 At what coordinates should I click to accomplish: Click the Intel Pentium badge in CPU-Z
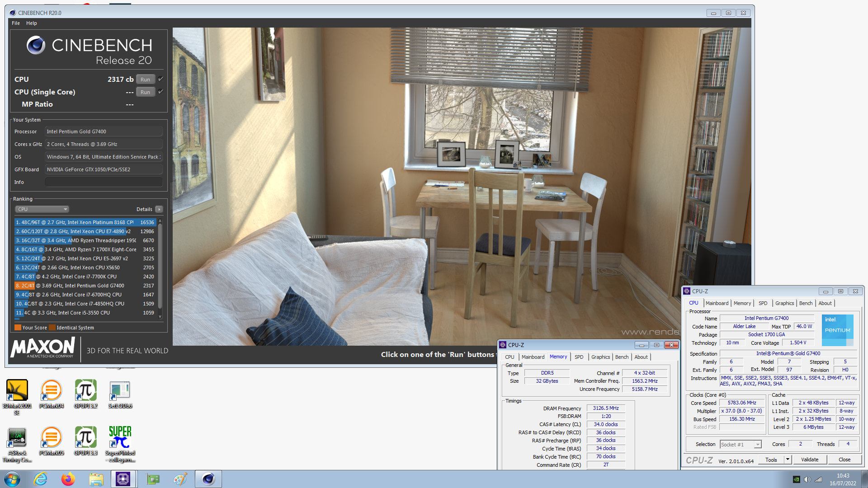837,330
